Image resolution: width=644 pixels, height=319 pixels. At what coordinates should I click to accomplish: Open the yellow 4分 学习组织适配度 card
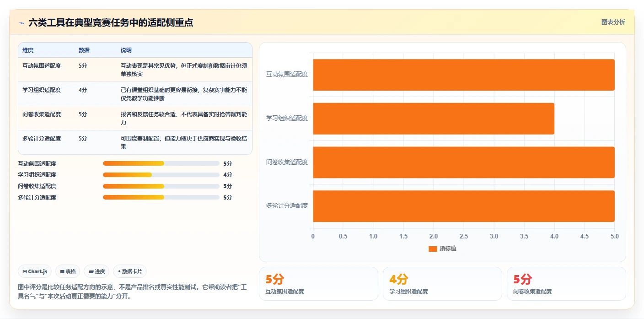point(442,284)
